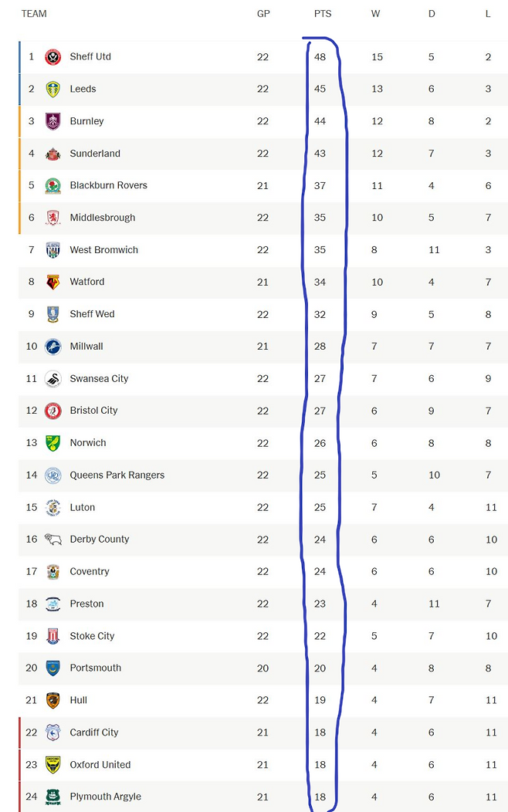The width and height of the screenshot is (508, 812).
Task: Select the Portsmouth row points value
Action: pyautogui.click(x=320, y=668)
